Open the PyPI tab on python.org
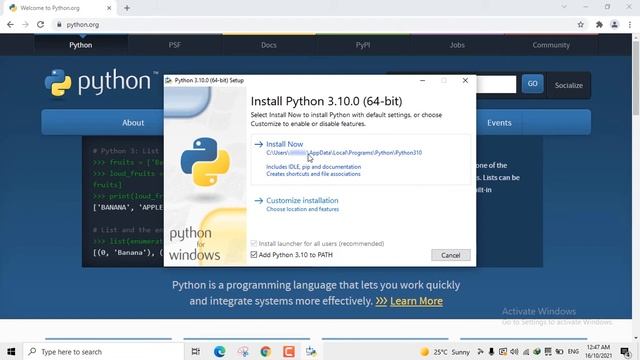 click(x=363, y=45)
